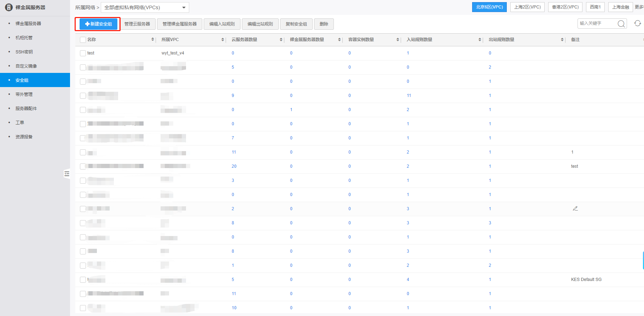The height and width of the screenshot is (316, 644).
Task: Click the refresh list icon
Action: point(637,23)
